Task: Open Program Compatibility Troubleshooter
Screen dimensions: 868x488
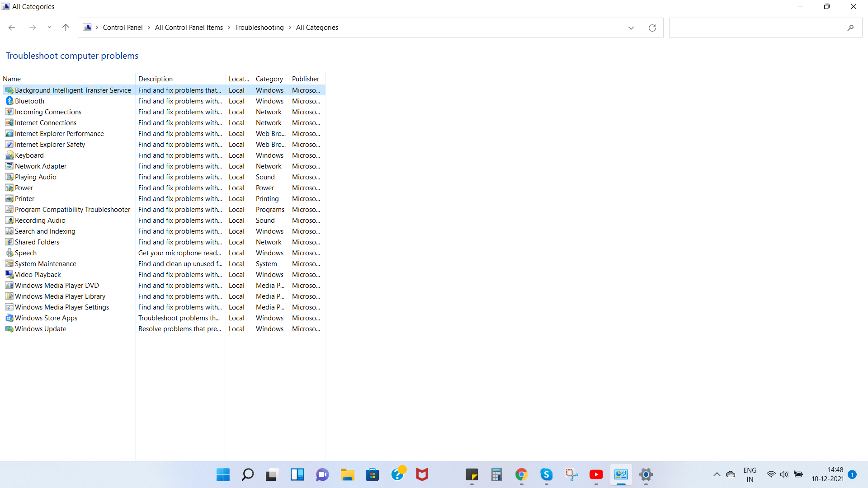Action: click(x=72, y=209)
